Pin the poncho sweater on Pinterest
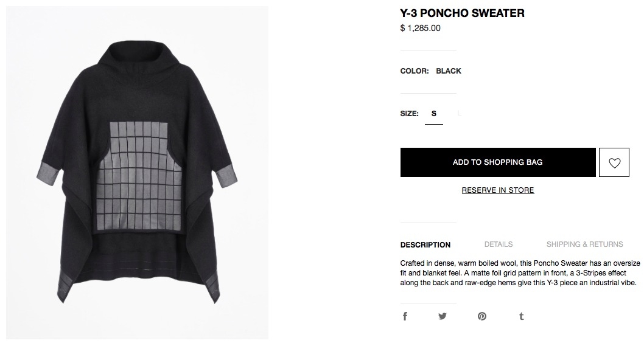The width and height of the screenshot is (644, 346). tap(482, 316)
